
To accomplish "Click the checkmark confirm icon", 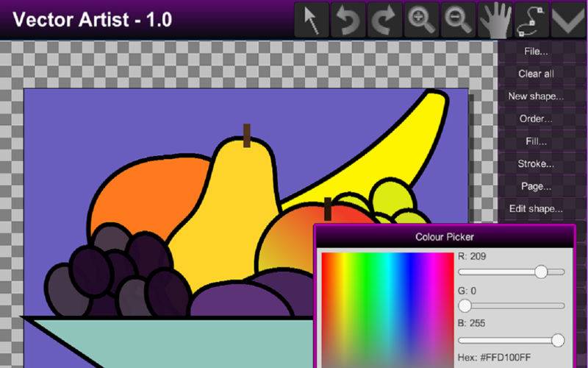I will coord(568,20).
